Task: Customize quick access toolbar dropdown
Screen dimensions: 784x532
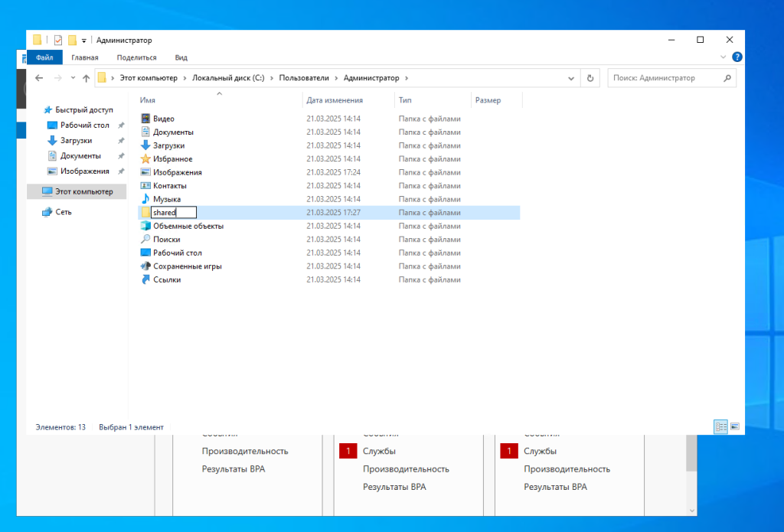Action: click(x=84, y=41)
